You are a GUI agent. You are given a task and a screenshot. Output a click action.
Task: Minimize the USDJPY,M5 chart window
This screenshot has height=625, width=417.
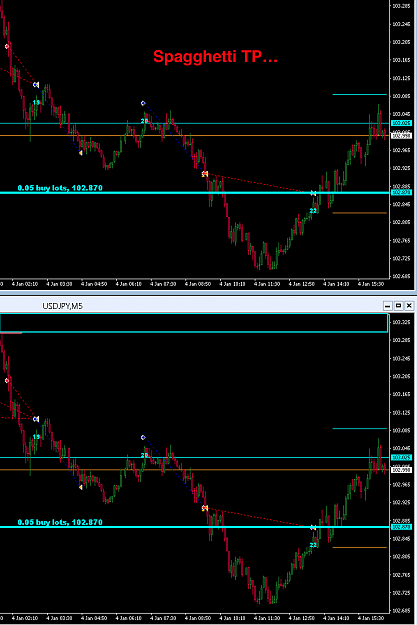click(387, 306)
